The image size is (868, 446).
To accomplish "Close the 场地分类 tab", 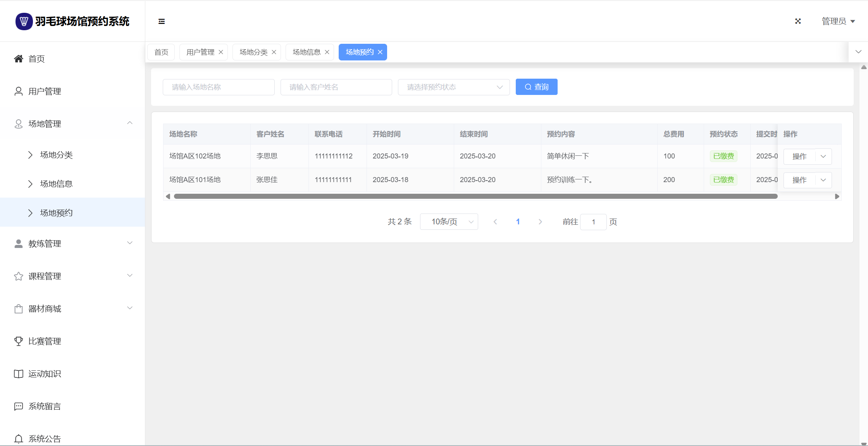I will coord(274,52).
